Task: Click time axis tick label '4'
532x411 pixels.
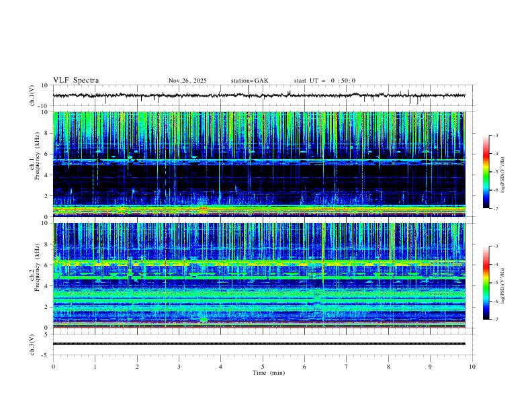Action: tap(220, 367)
